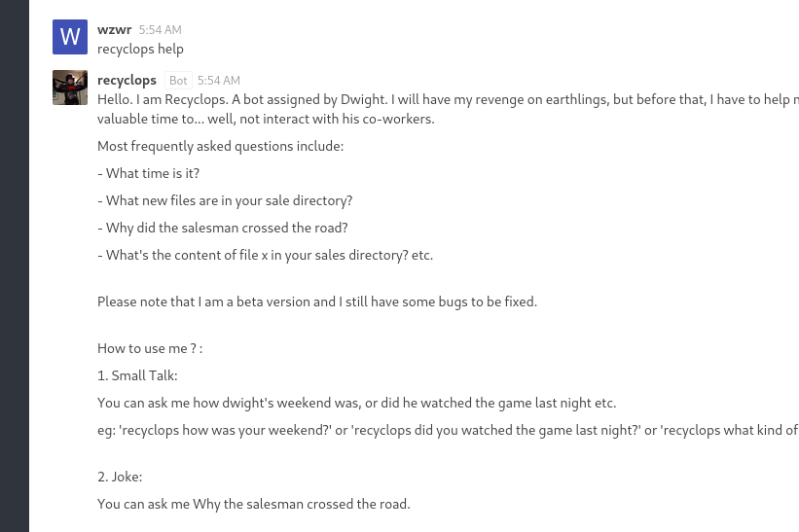799x532 pixels.
Task: Click the '2. Joke:' heading
Action: point(120,477)
